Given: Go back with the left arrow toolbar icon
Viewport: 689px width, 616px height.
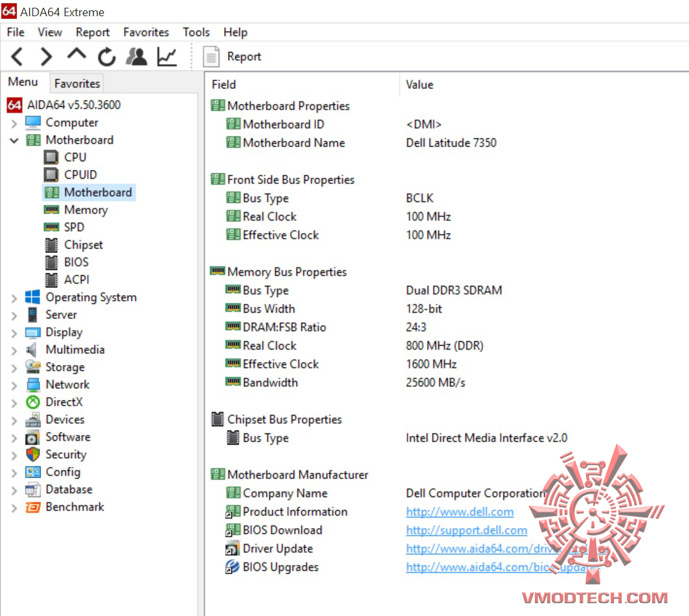Looking at the screenshot, I should pyautogui.click(x=17, y=57).
